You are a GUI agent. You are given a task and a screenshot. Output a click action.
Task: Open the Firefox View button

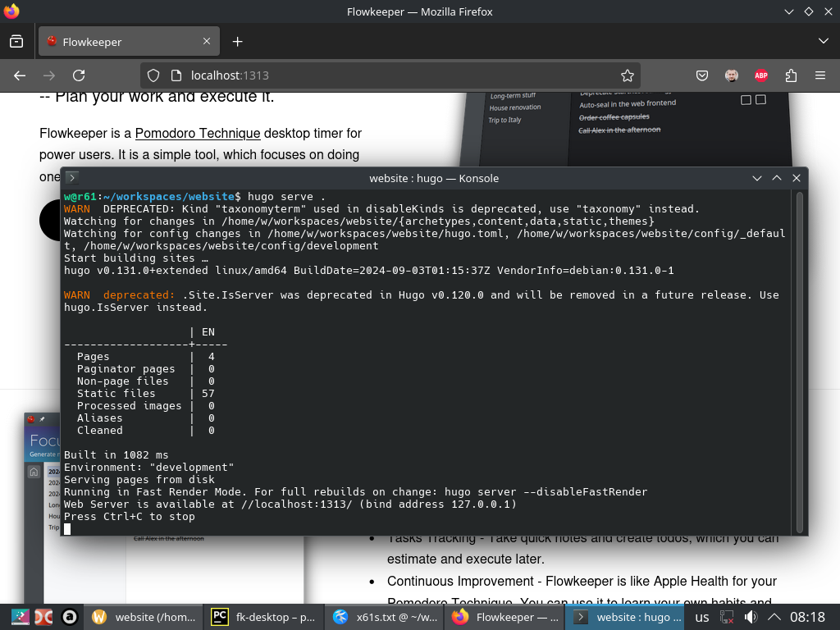coord(16,41)
